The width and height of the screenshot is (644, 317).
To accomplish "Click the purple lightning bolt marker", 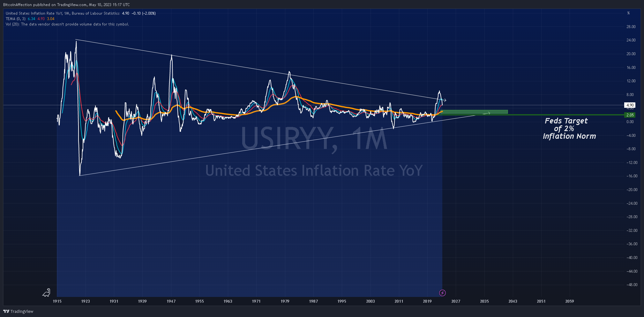I will pyautogui.click(x=442, y=293).
